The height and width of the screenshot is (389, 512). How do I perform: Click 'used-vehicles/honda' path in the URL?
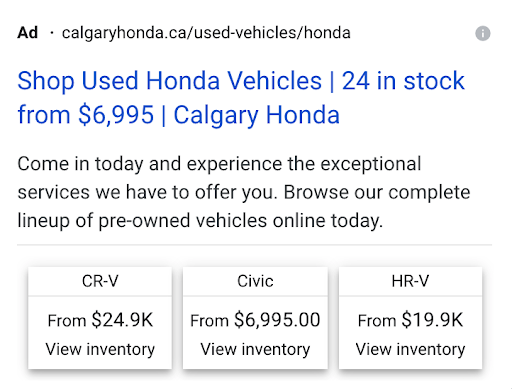point(272,33)
